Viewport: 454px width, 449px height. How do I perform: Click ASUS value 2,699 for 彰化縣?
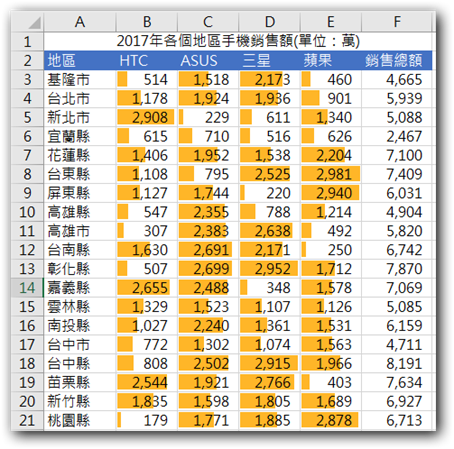208,269
